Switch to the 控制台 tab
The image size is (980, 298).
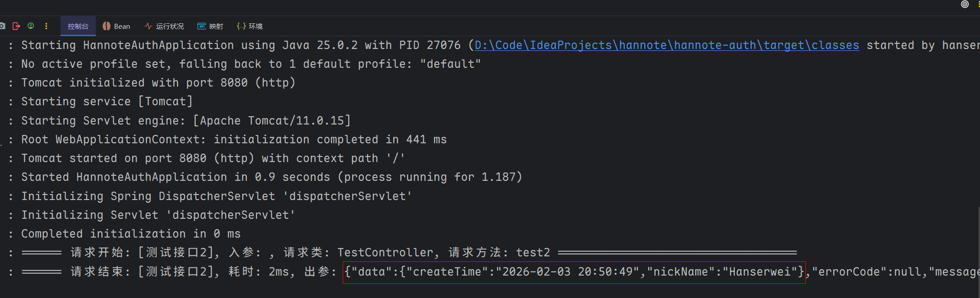tap(78, 26)
